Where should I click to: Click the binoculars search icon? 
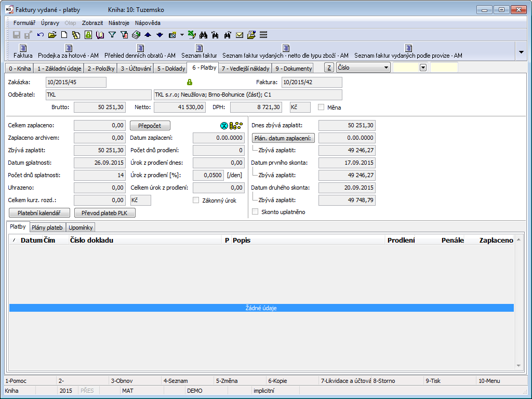203,35
